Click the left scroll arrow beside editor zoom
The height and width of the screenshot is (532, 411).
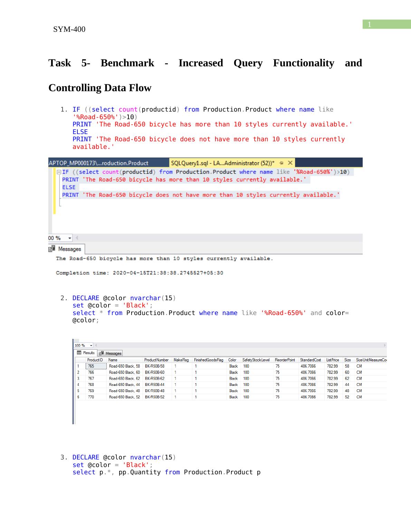[x=77, y=238]
